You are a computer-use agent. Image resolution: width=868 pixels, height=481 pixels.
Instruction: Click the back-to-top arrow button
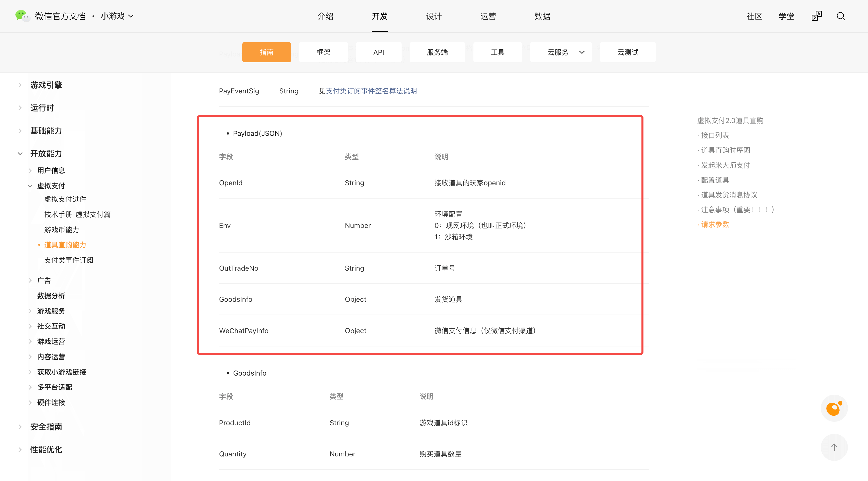pos(834,448)
